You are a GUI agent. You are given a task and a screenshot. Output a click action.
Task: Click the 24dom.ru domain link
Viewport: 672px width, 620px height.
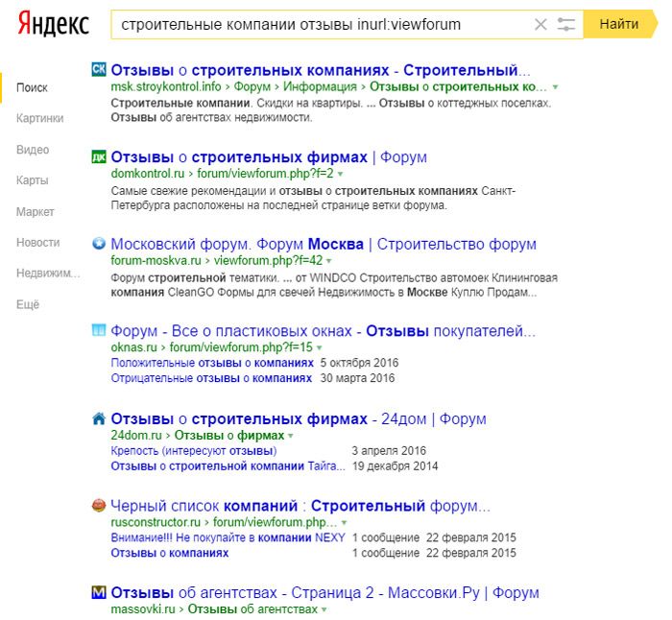pyautogui.click(x=136, y=436)
